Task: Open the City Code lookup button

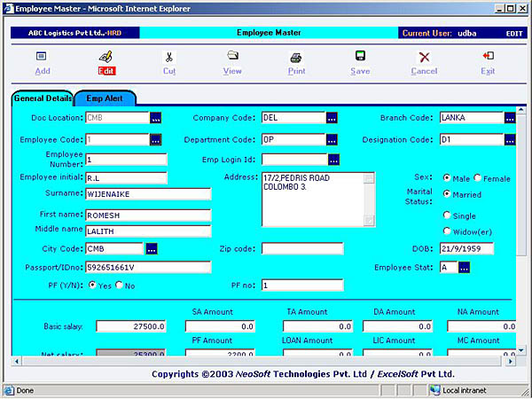Action: point(151,248)
